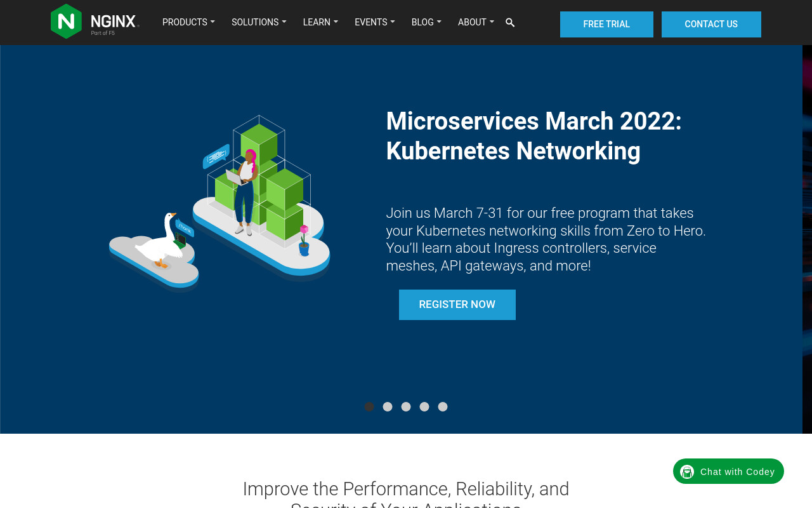
Task: Click the next slide preview at right edge
Action: 807,239
